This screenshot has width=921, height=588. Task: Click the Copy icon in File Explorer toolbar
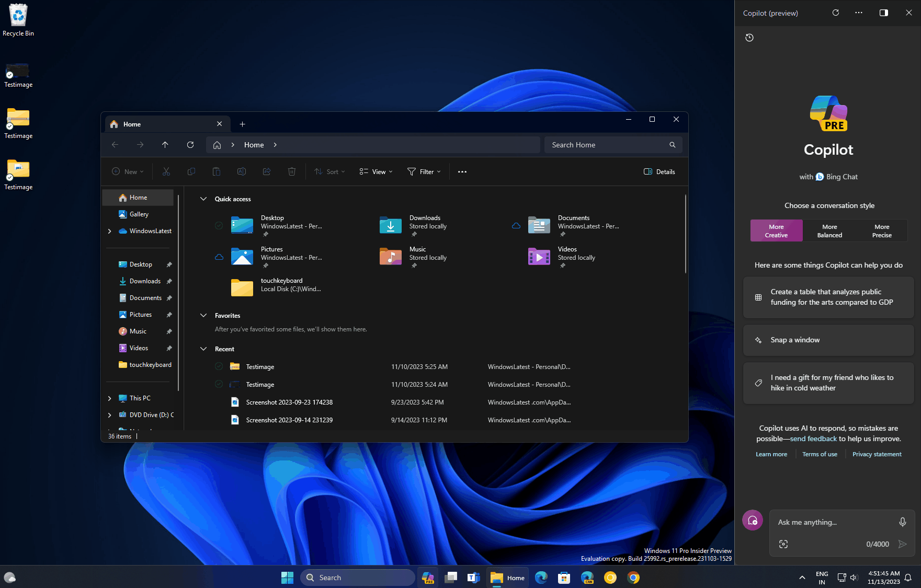[x=191, y=171]
